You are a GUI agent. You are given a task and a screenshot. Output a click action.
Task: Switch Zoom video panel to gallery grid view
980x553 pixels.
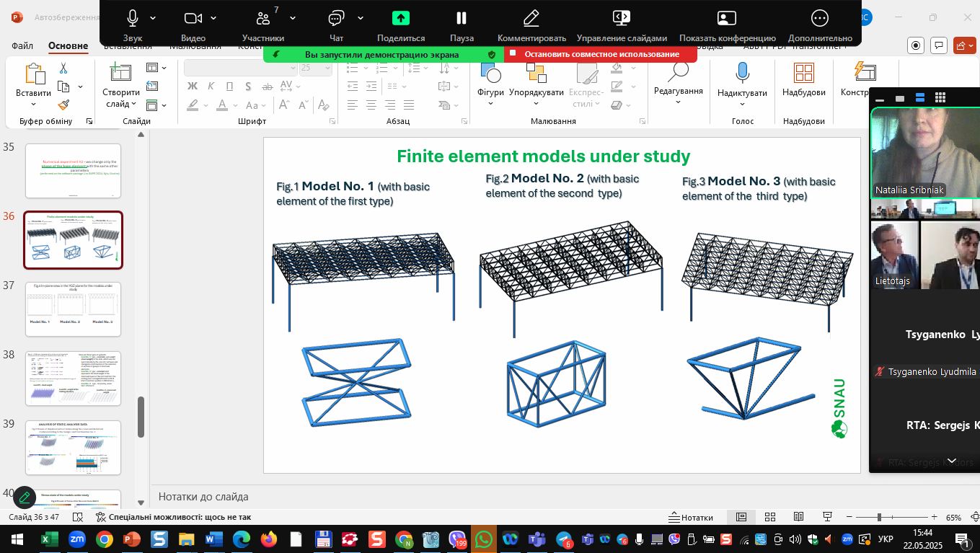click(x=940, y=98)
